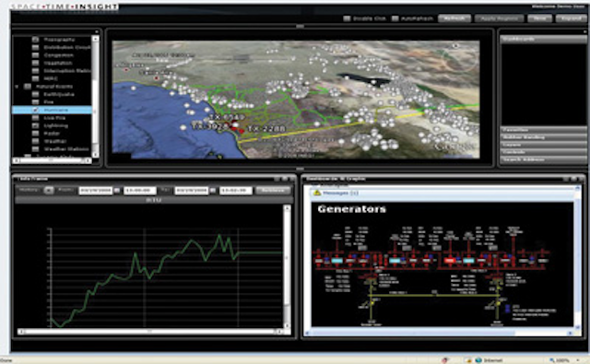Viewport: 590px width, 364px height.
Task: Select the TX-2288 marker on map
Action: pyautogui.click(x=266, y=129)
